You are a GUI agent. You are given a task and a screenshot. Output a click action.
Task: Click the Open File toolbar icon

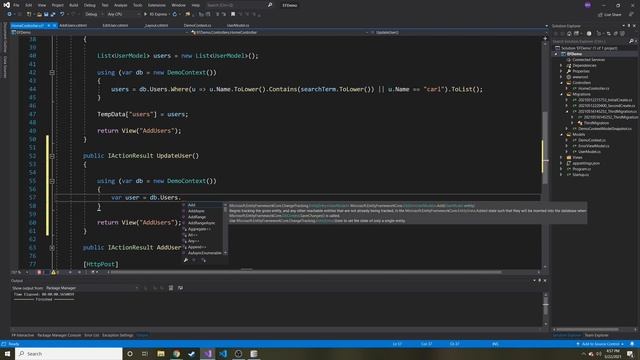pos(39,14)
